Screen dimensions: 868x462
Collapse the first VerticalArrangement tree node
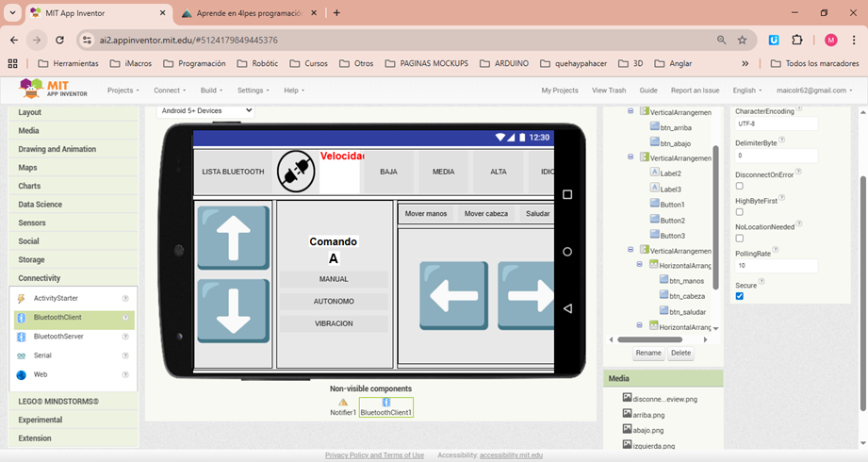coord(631,111)
